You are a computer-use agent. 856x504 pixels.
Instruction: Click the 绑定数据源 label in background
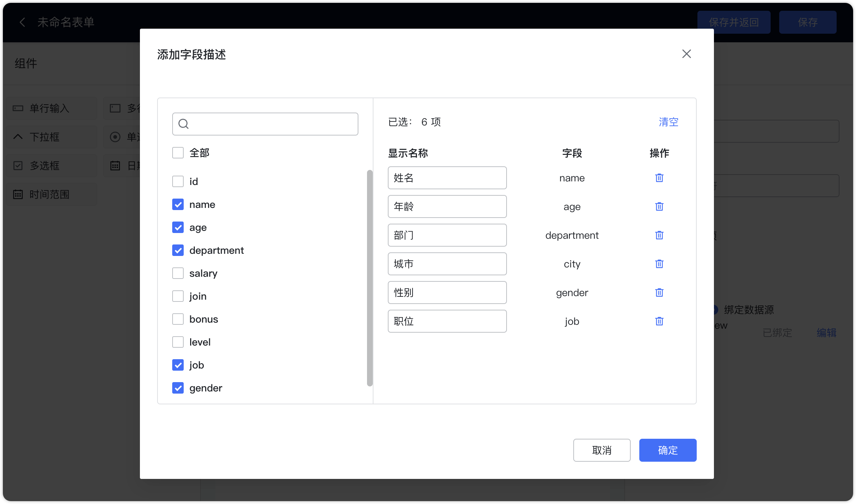749,310
